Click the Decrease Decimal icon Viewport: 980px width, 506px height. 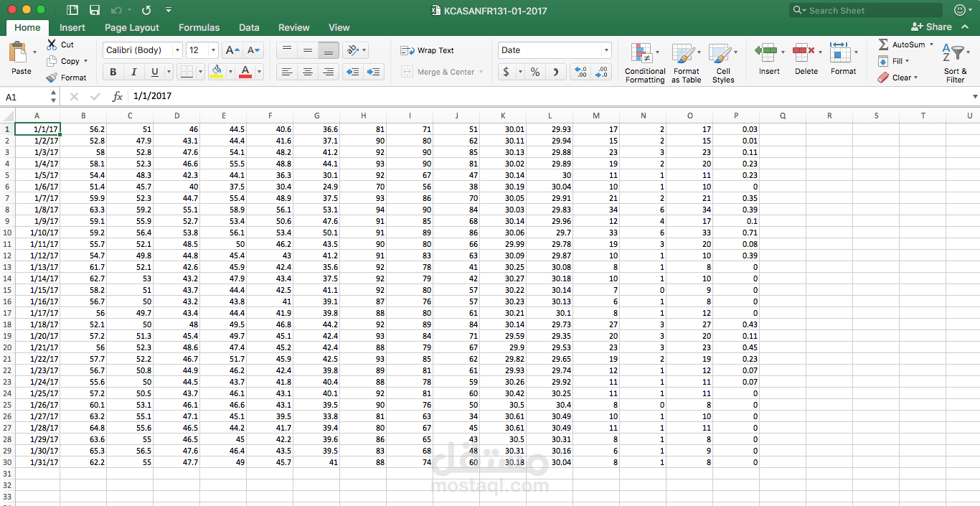pyautogui.click(x=601, y=72)
